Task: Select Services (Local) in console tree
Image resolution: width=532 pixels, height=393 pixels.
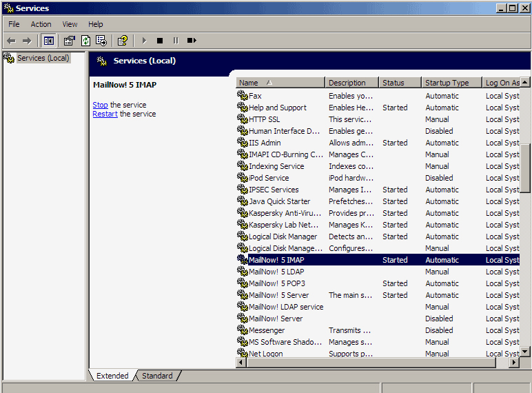Action: tap(43, 58)
